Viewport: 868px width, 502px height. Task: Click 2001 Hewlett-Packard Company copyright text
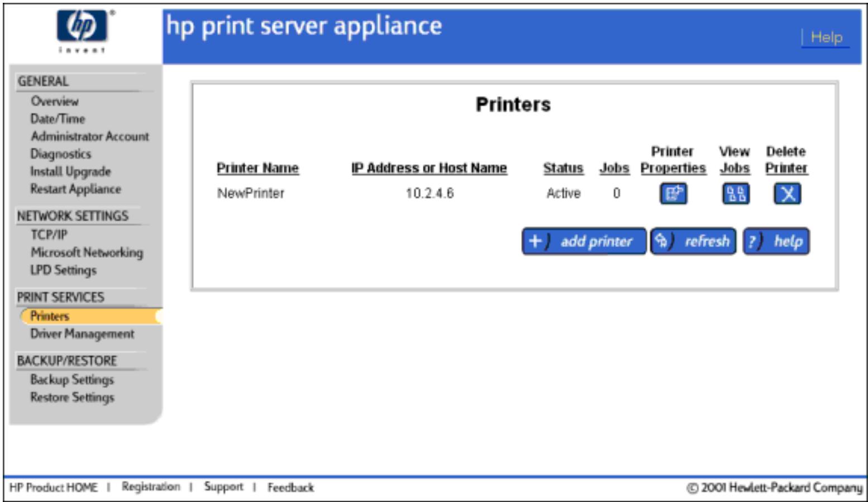[774, 487]
